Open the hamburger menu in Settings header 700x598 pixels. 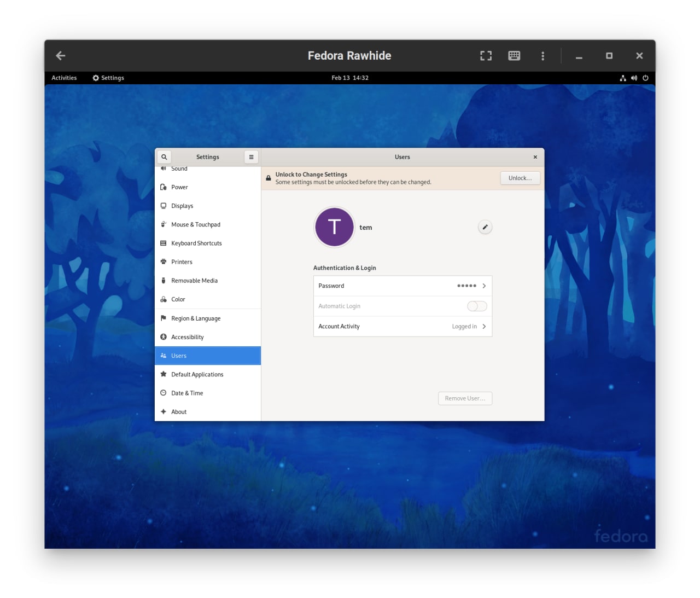coord(251,157)
